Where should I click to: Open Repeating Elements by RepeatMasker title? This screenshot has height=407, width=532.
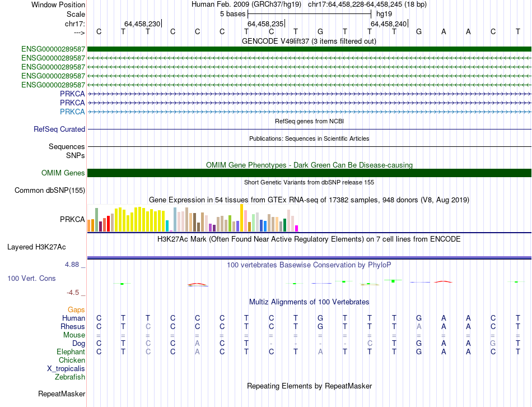coord(309,386)
